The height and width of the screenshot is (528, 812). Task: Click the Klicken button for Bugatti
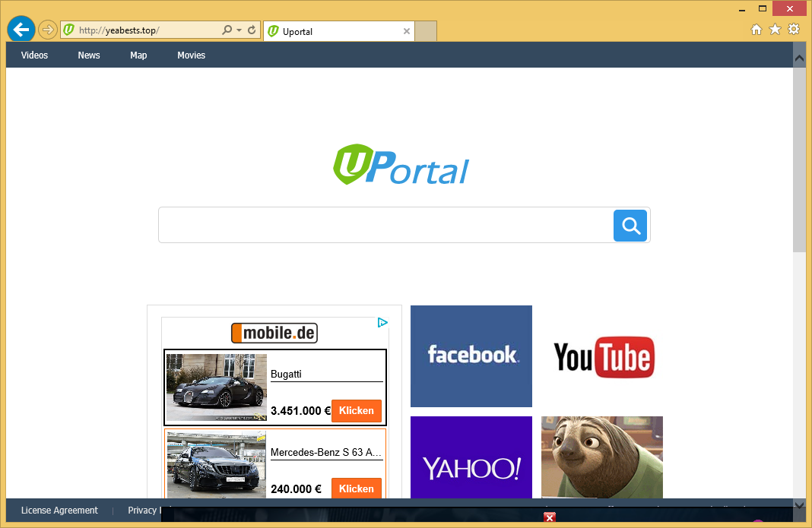click(356, 411)
